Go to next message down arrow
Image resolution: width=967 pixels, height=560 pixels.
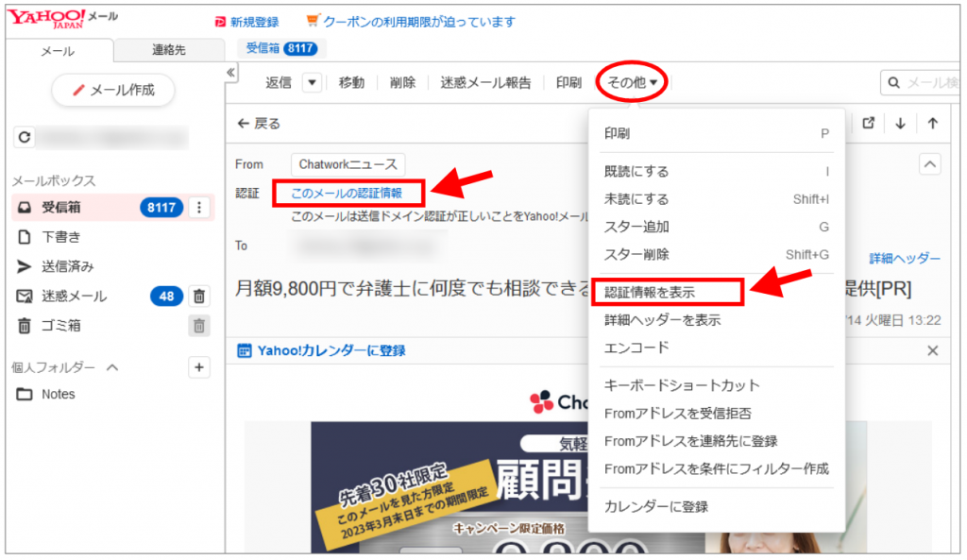tap(900, 124)
